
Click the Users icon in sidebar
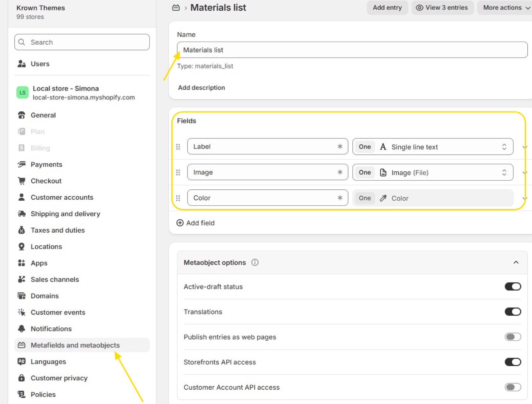(x=22, y=64)
